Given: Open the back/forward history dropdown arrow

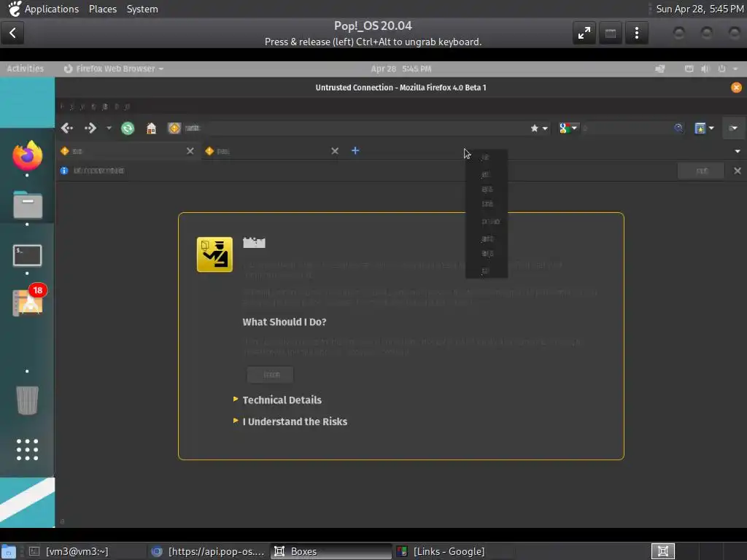Looking at the screenshot, I should [x=109, y=128].
